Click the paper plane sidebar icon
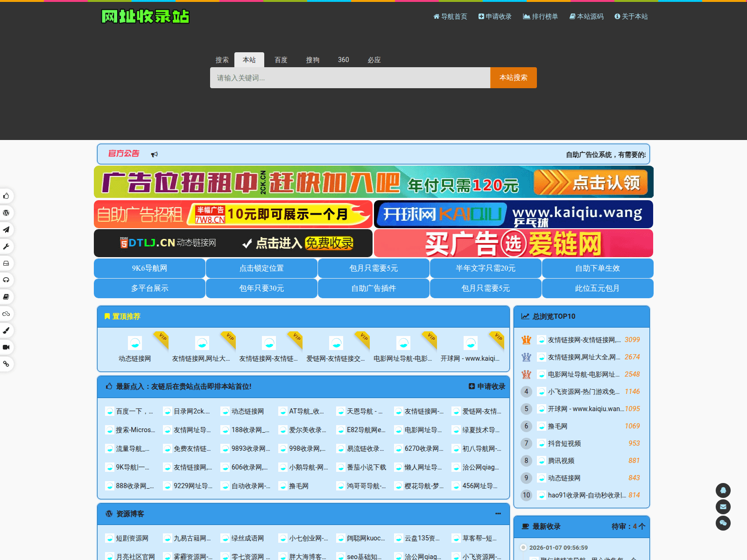Viewport: 747px width, 560px height. click(6, 230)
